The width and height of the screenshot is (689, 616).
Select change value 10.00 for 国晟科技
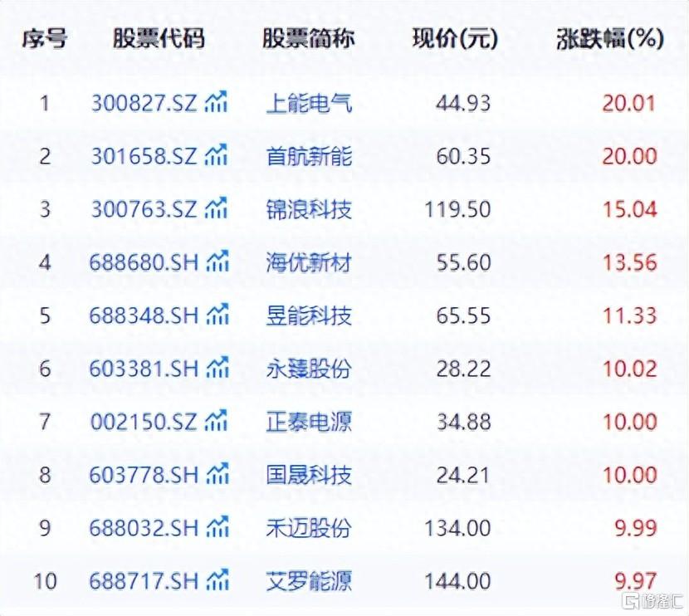[629, 476]
